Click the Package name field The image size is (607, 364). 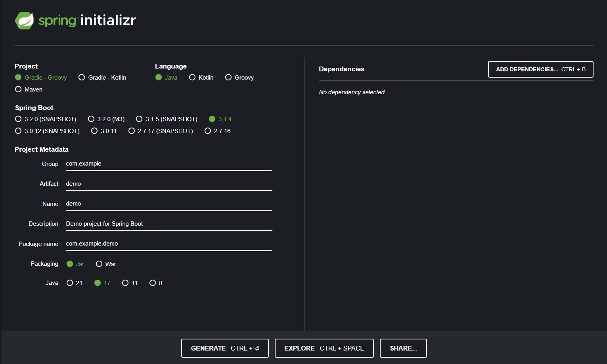point(169,244)
